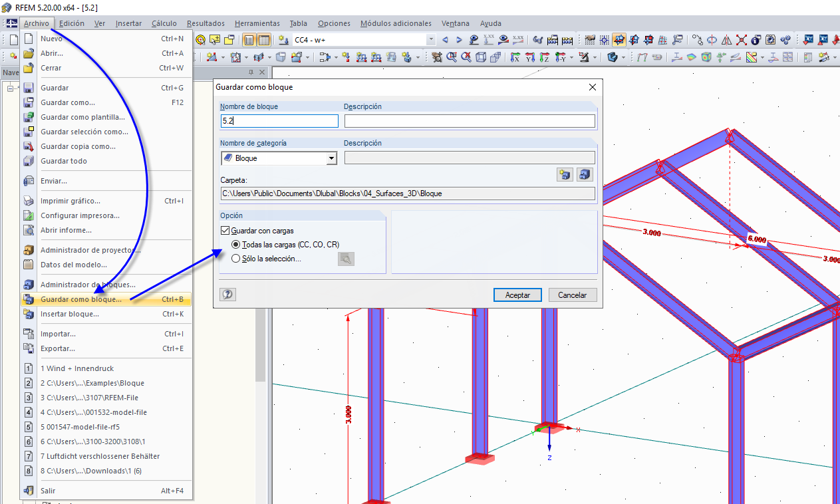
Task: Open recent file 7 Luftdicht verschlossener Behälter
Action: click(106, 456)
